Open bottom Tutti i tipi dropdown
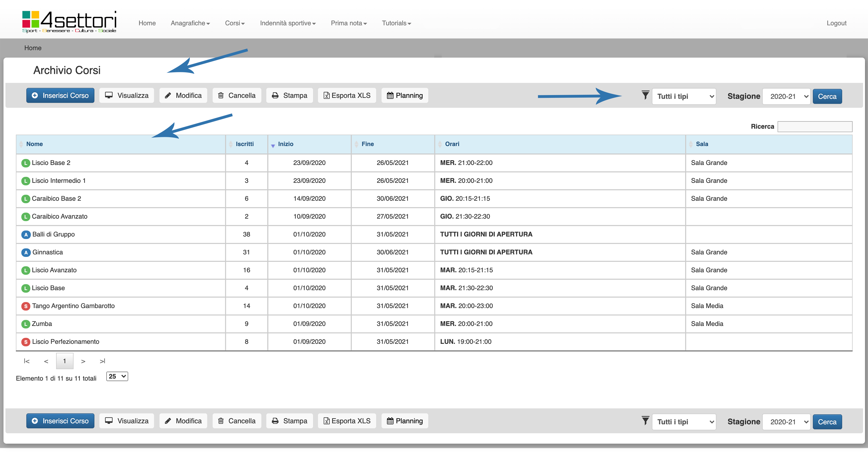This screenshot has width=868, height=466. coord(684,422)
